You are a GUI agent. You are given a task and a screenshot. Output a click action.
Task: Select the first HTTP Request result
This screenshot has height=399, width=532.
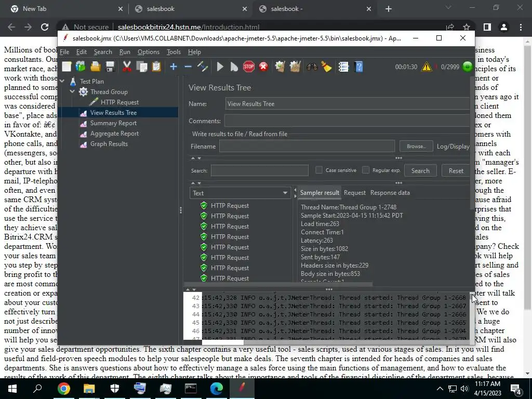coord(230,206)
